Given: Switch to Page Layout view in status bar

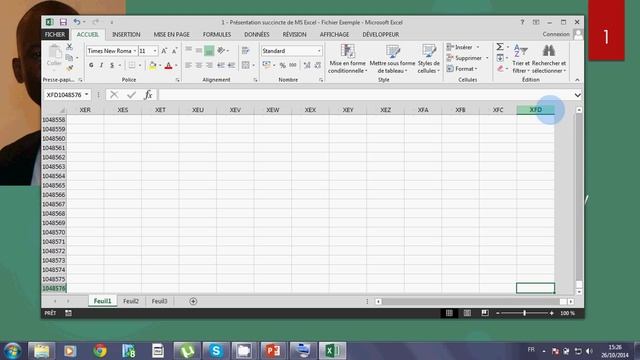Looking at the screenshot, I should click(467, 313).
